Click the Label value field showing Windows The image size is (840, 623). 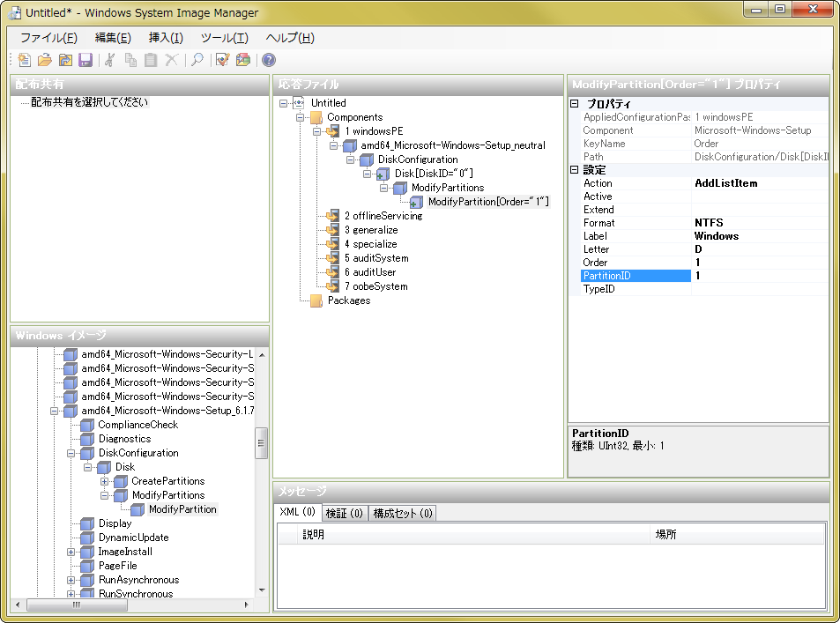(x=760, y=236)
